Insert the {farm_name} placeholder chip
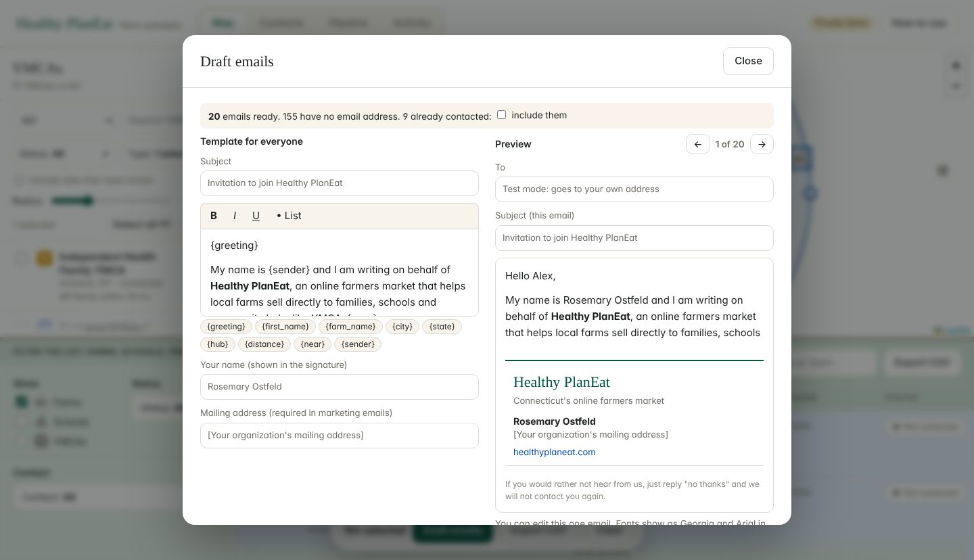Viewport: 974px width, 560px height. [350, 327]
